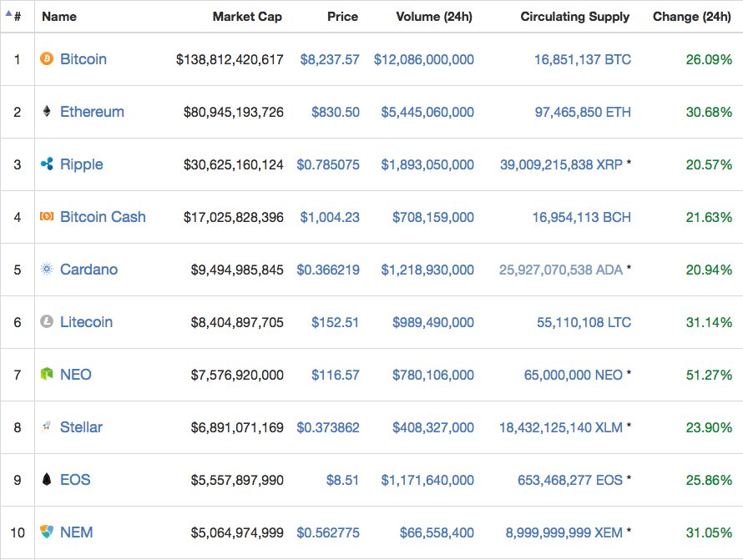Click Ripple volume $1,893,050,000
The height and width of the screenshot is (560, 743).
point(427,165)
